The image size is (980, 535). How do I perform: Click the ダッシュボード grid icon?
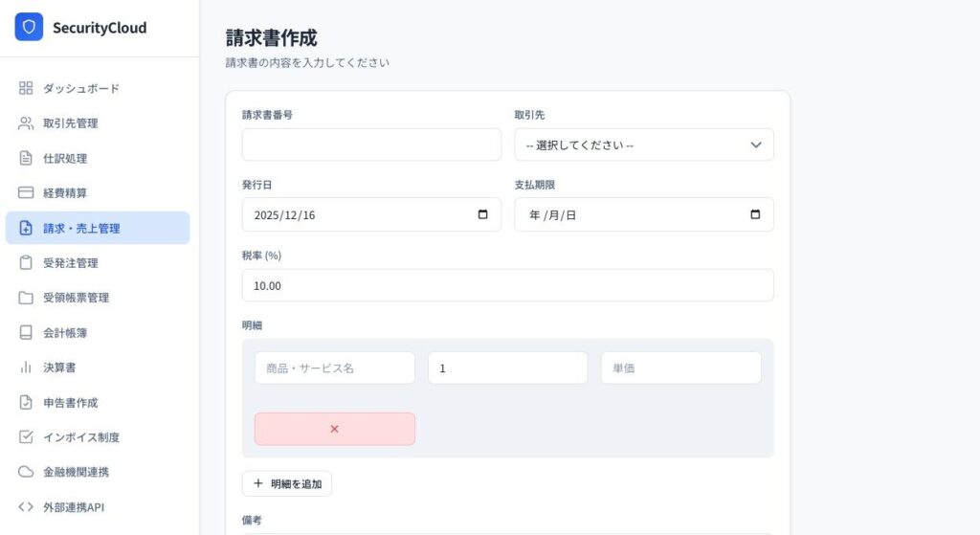[26, 88]
